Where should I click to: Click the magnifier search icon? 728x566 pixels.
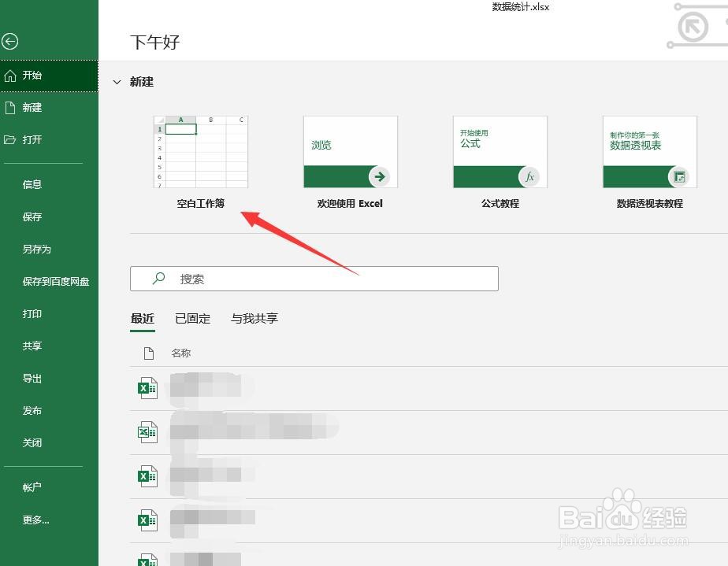point(159,279)
